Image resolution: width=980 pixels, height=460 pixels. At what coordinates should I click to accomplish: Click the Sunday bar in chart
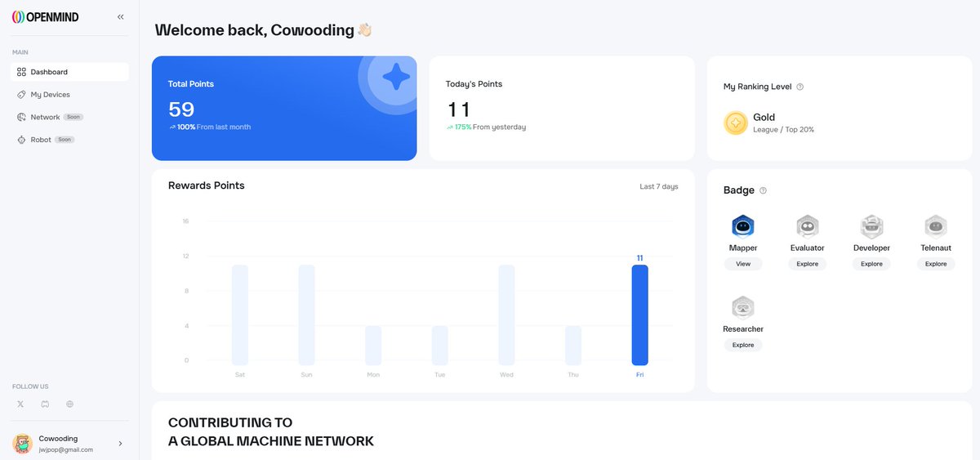point(306,315)
